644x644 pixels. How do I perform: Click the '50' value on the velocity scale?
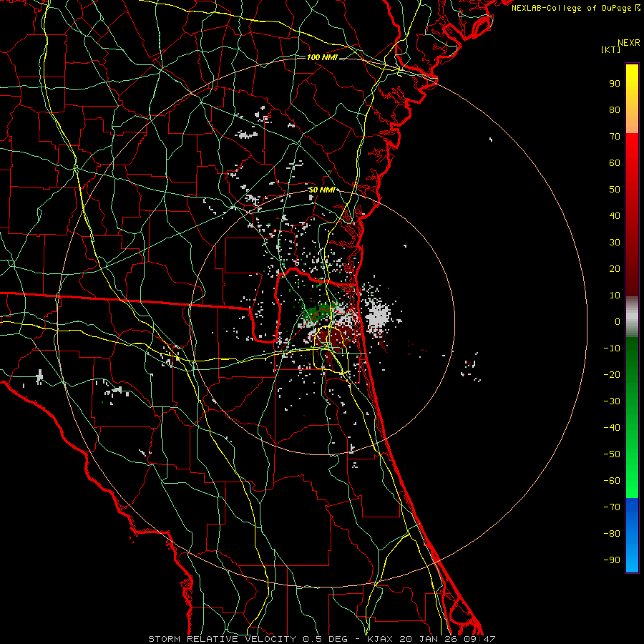[x=615, y=190]
